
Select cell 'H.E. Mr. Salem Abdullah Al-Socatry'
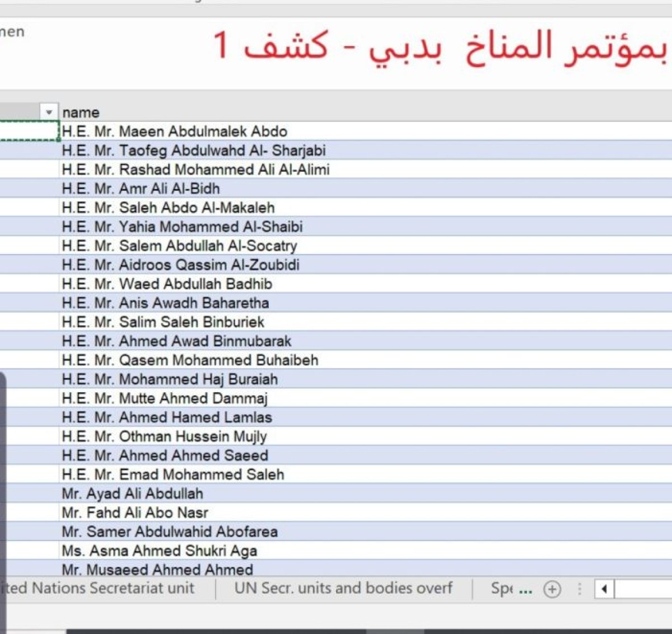pos(365,246)
